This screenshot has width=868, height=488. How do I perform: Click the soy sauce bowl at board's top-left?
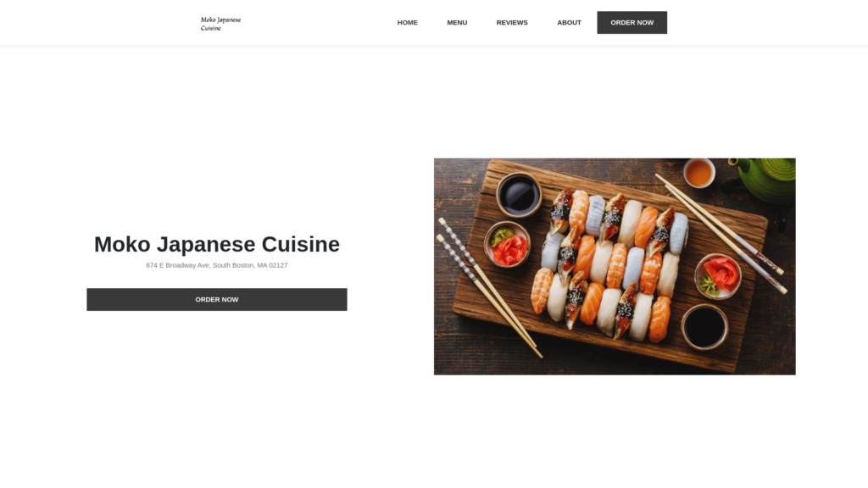pyautogui.click(x=519, y=195)
